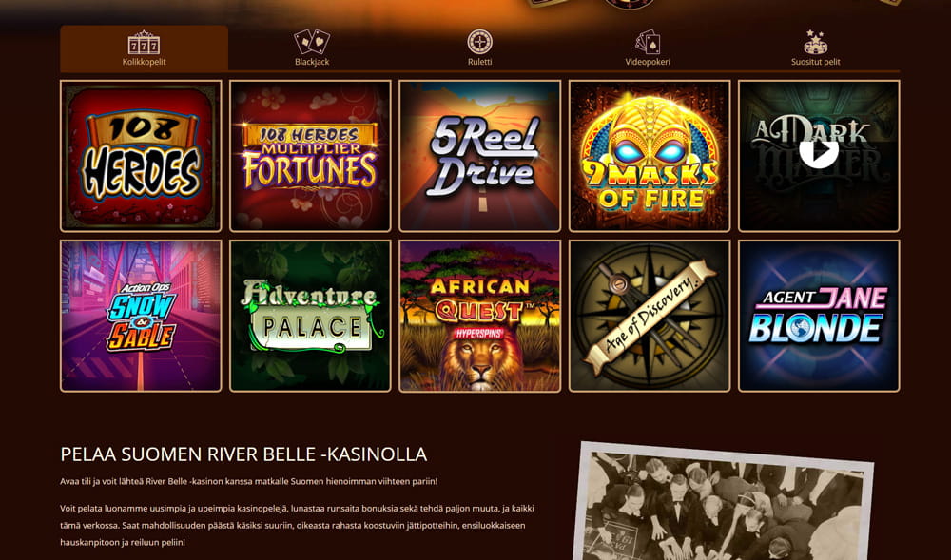Switch to the Blackjack tab label

pos(312,62)
